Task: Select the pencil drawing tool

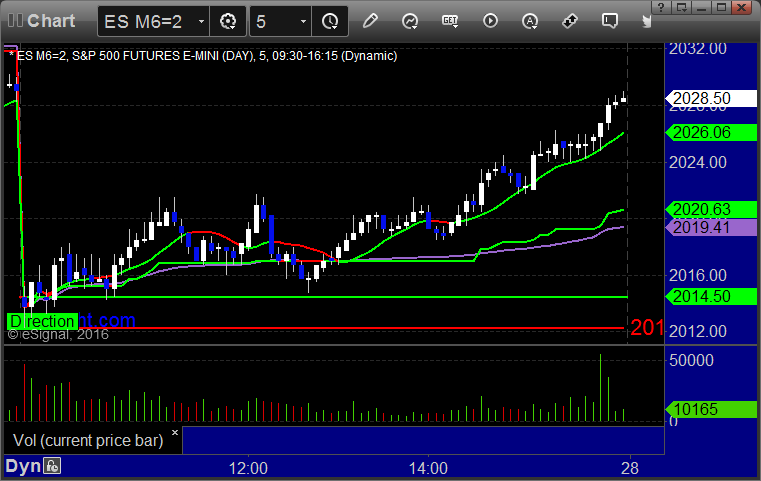Action: point(370,20)
